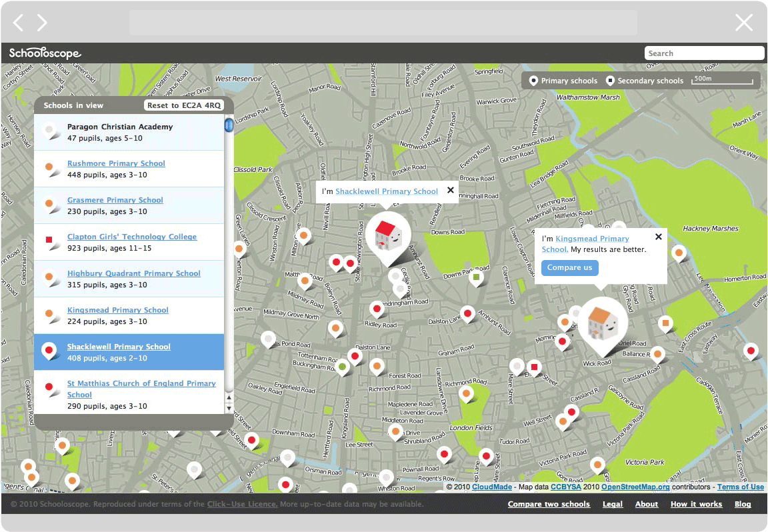Click the red square secondary school map marker
The image size is (768, 532).
[534, 366]
